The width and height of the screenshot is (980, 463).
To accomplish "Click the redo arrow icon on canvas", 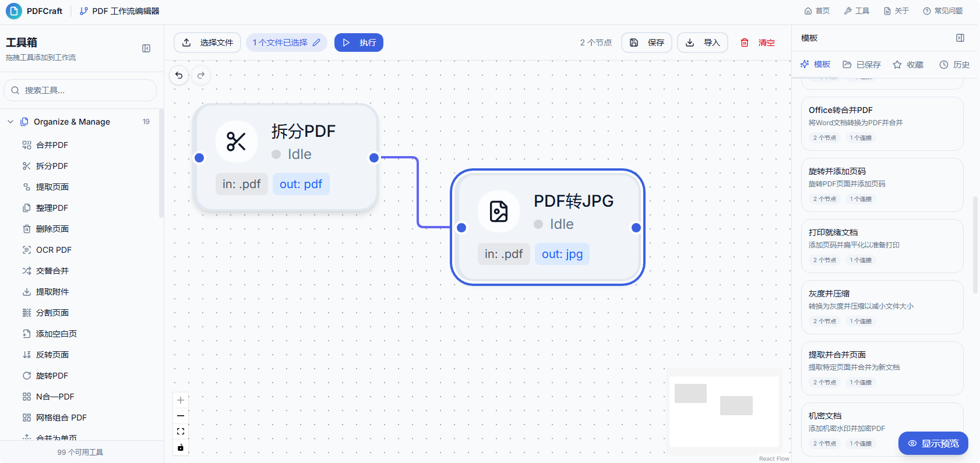I will [201, 75].
